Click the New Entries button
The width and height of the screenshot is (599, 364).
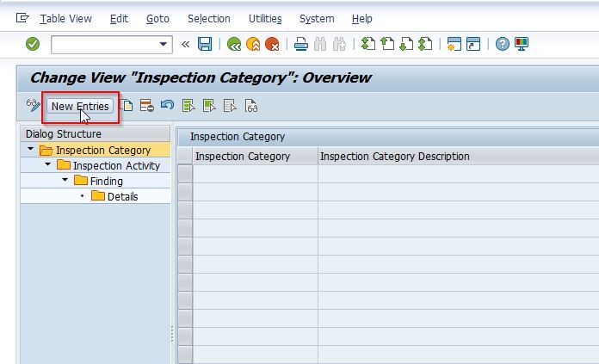80,106
